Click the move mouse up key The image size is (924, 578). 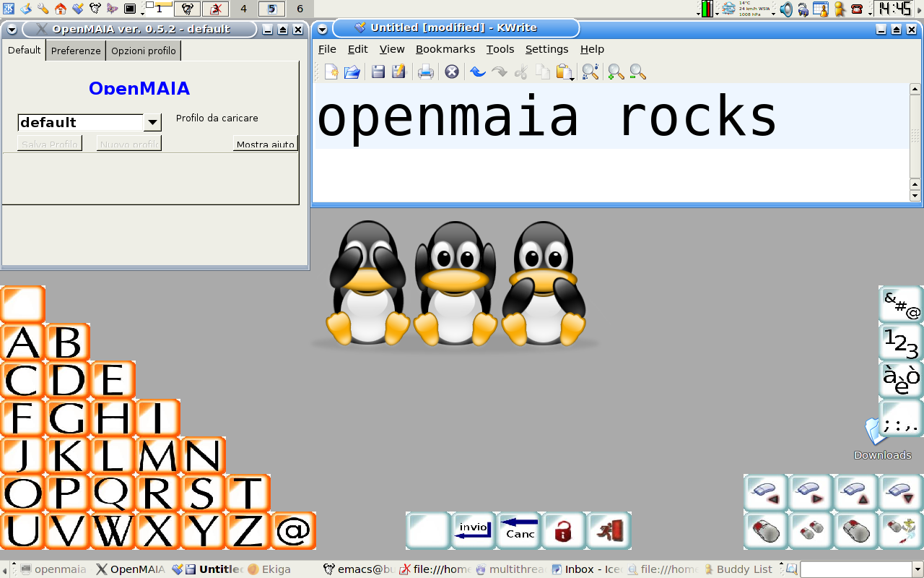(x=856, y=493)
